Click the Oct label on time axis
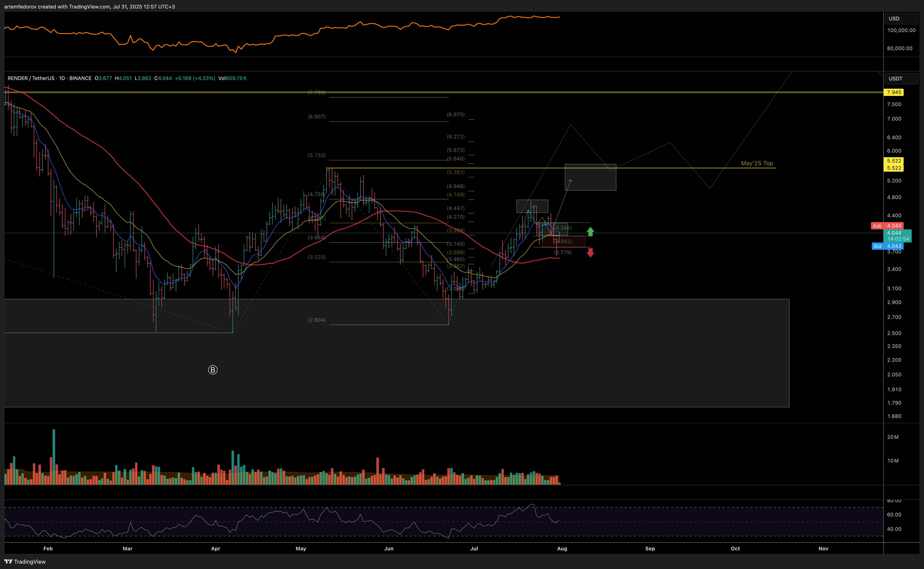 (x=735, y=548)
